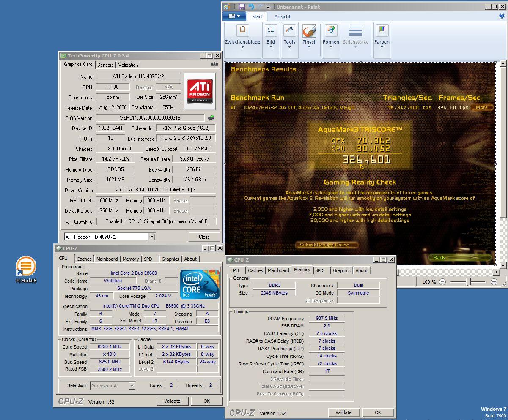Click the PCMark05 desktop shortcut icon

[x=26, y=267]
